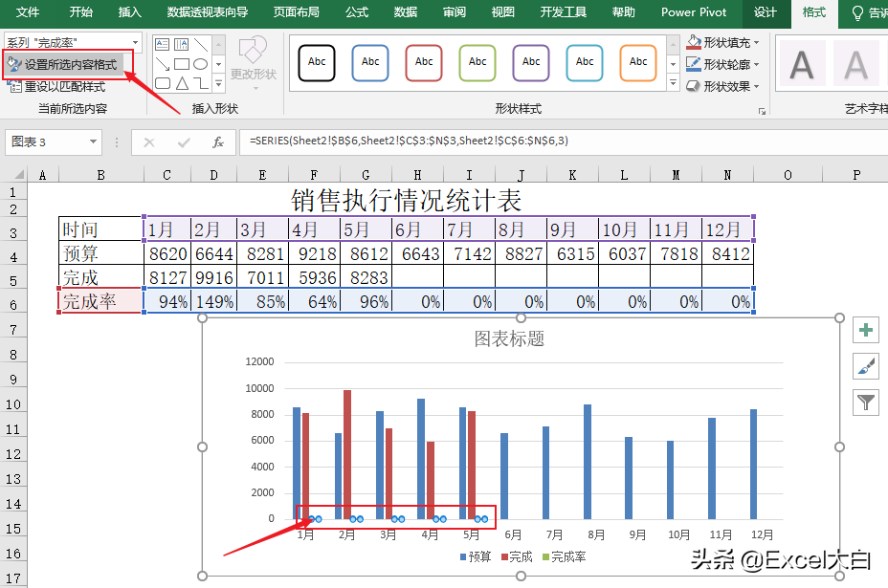Viewport: 888px width, 588px height.
Task: Switch to the 开始 tab
Action: pyautogui.click(x=81, y=11)
